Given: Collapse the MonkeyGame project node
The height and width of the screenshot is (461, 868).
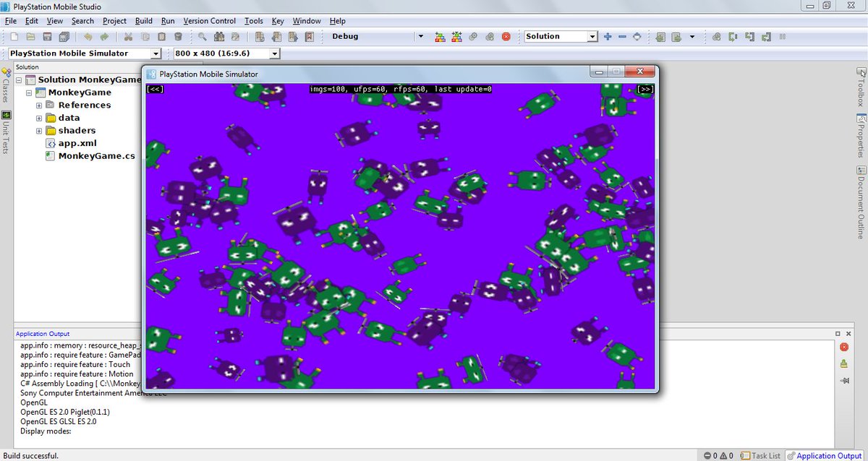Looking at the screenshot, I should (29, 92).
